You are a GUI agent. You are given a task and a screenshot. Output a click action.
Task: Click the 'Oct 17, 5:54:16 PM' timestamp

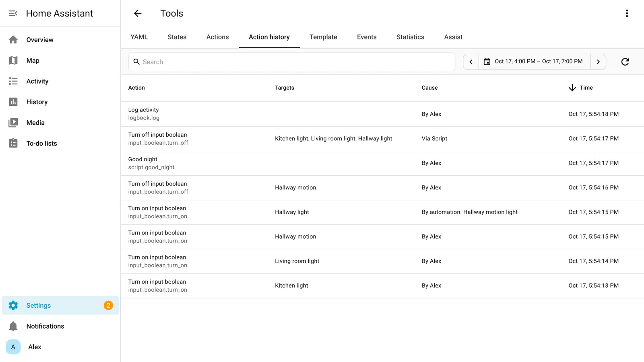point(594,187)
